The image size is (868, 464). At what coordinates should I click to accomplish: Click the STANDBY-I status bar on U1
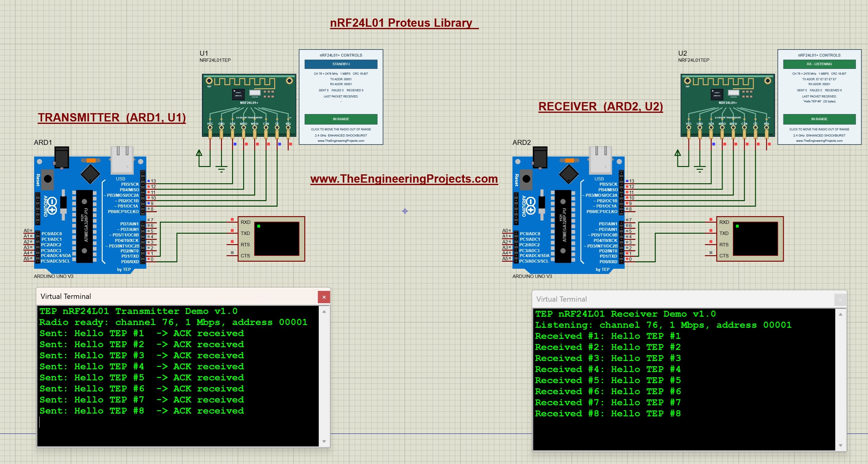[x=341, y=64]
